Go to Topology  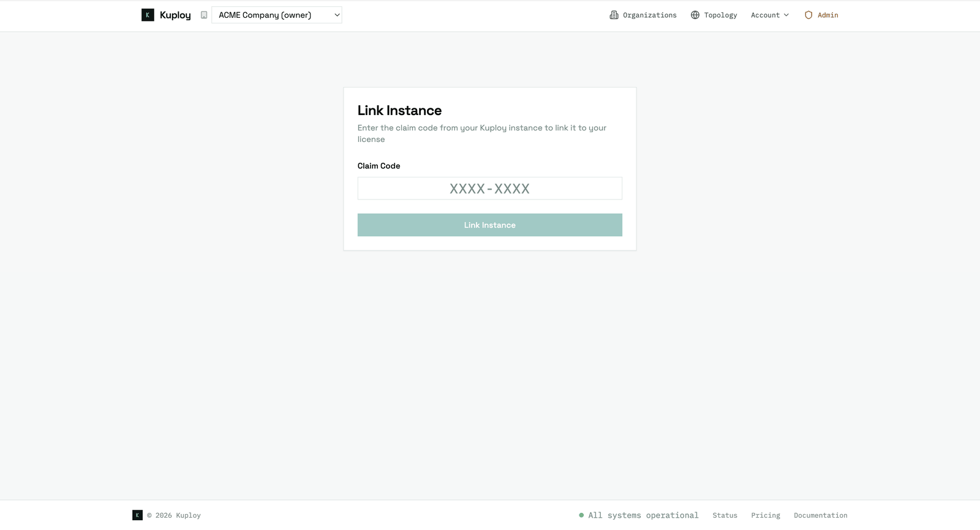(x=714, y=15)
